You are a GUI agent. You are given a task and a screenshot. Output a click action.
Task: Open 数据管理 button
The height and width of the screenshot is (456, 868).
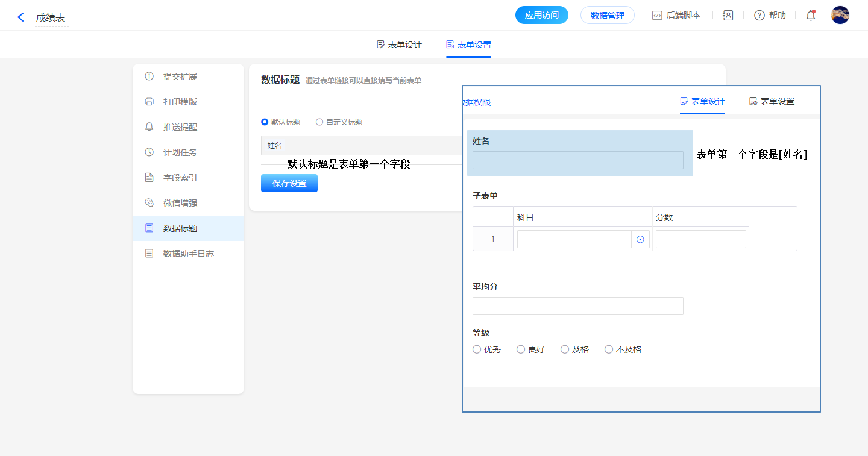tap(607, 16)
